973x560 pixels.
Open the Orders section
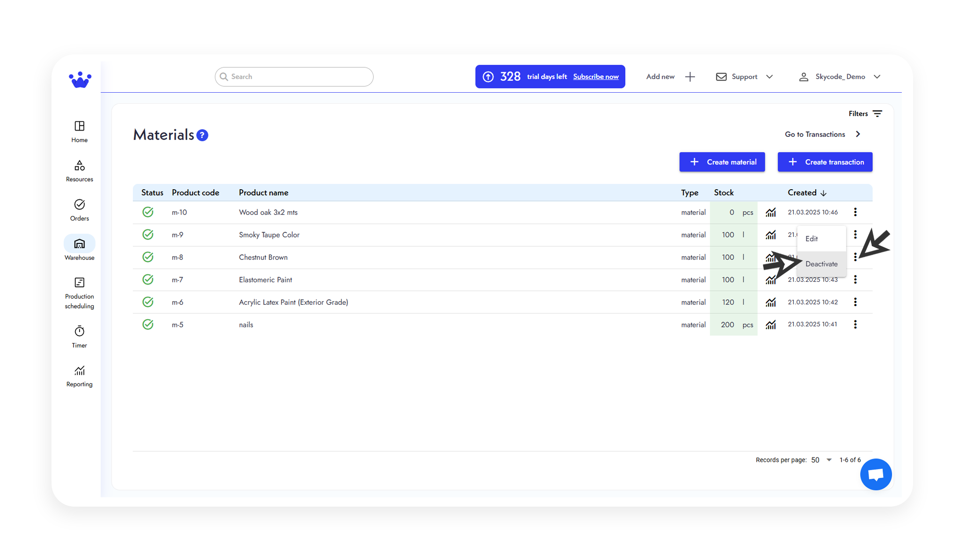tap(79, 209)
